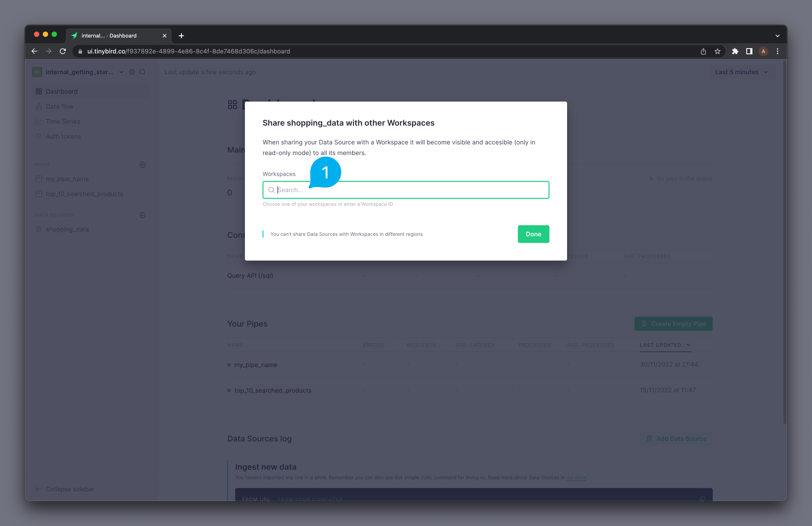Image resolution: width=812 pixels, height=526 pixels.
Task: Click the my_pipe_name pipe icon in sidebar
Action: pos(39,179)
